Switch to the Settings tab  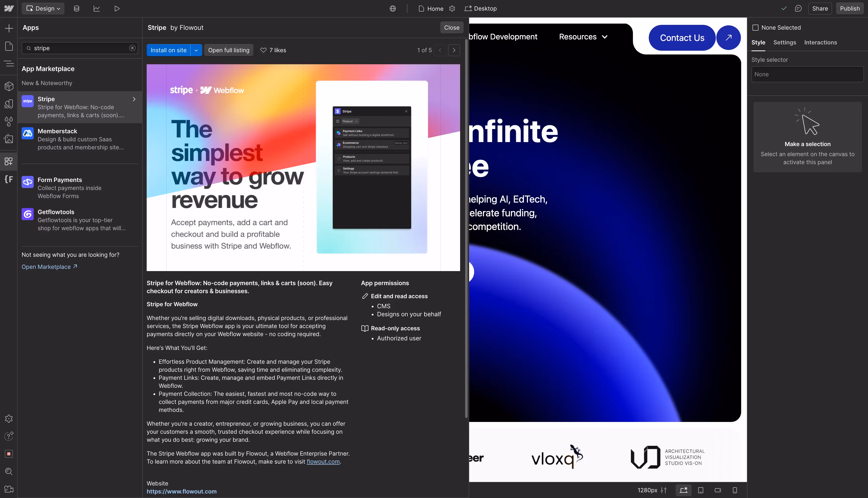785,42
